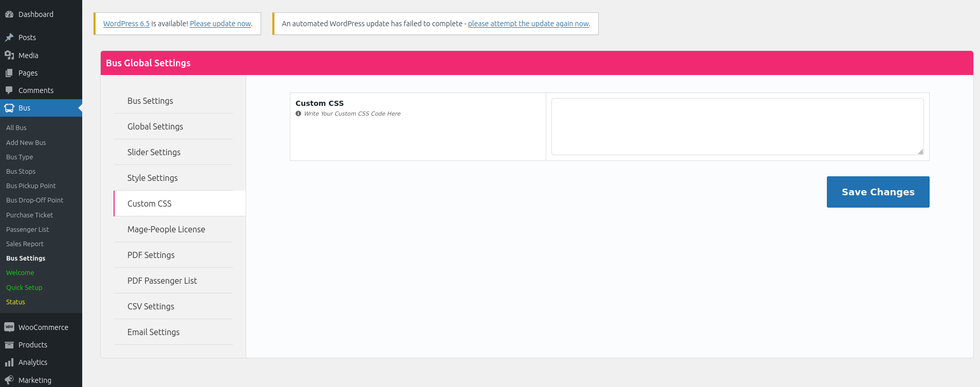Click inside the Custom CSS textarea

(x=737, y=126)
